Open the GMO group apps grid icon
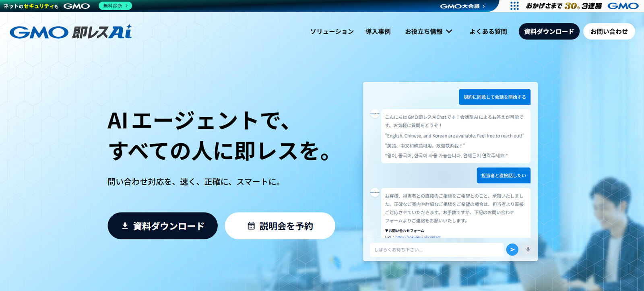 [x=514, y=6]
